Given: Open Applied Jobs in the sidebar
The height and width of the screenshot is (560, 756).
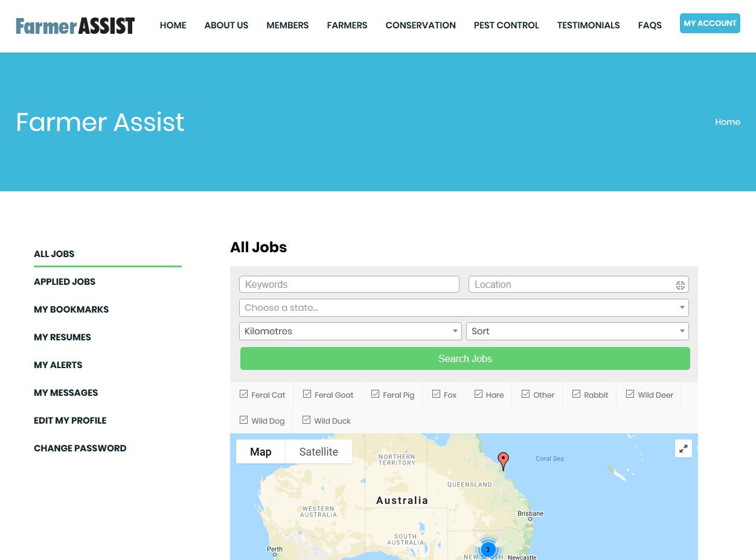Looking at the screenshot, I should (x=65, y=282).
